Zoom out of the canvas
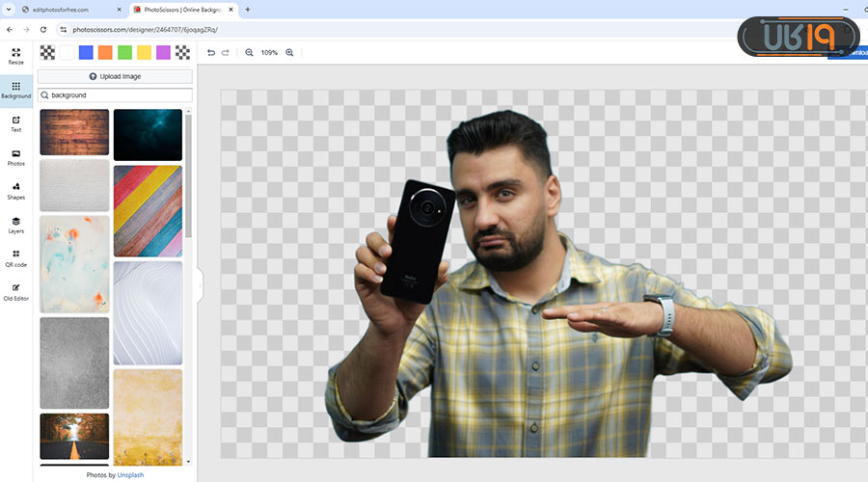The height and width of the screenshot is (482, 868). point(249,52)
